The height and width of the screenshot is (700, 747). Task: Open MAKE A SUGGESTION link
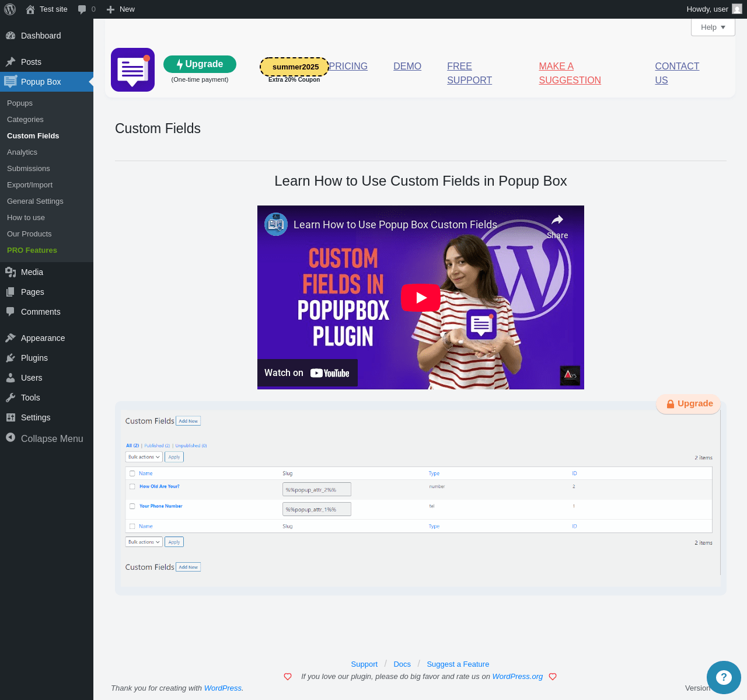click(x=570, y=74)
